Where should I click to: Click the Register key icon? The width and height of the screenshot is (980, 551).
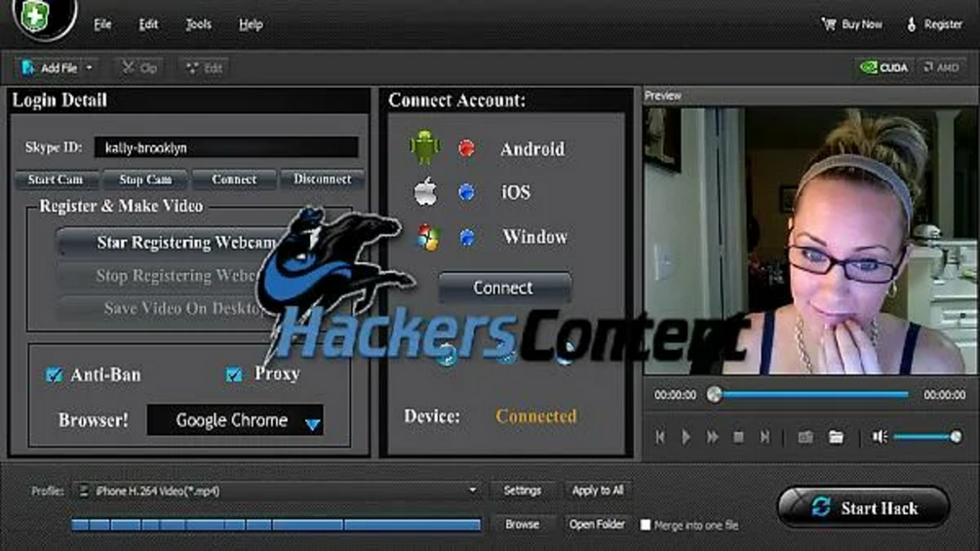click(911, 24)
